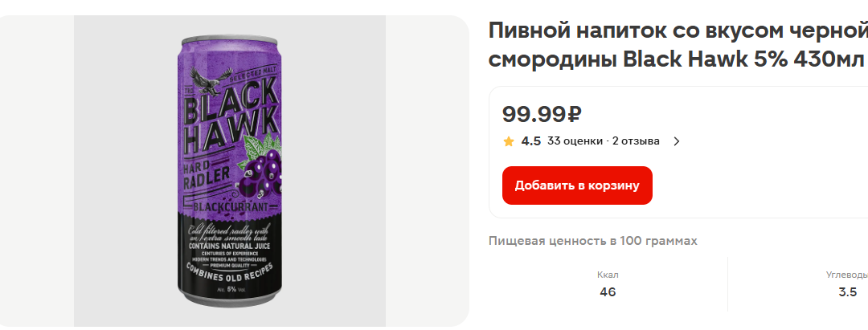
Task: Click the CONTAINS NATURAL JUICE text on can
Action: [228, 245]
